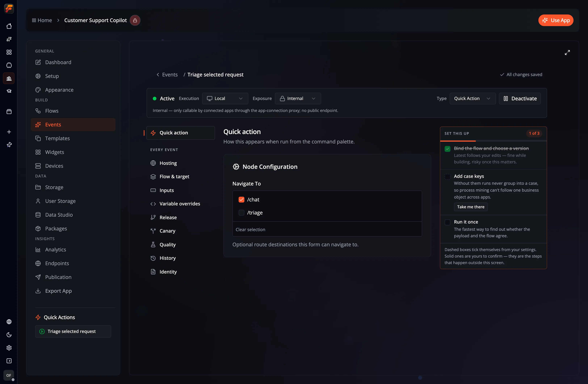Tick the Run it once checkbox
Image resolution: width=588 pixels, height=384 pixels.
[447, 222]
